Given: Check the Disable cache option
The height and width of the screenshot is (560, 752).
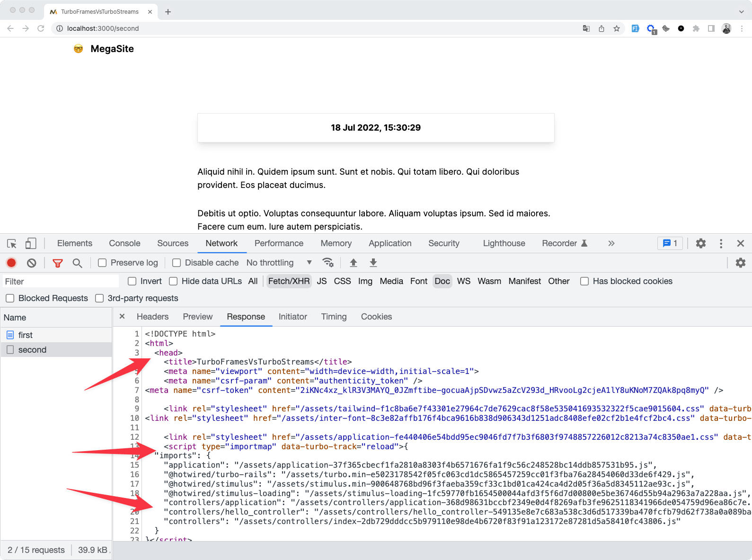Looking at the screenshot, I should click(177, 263).
